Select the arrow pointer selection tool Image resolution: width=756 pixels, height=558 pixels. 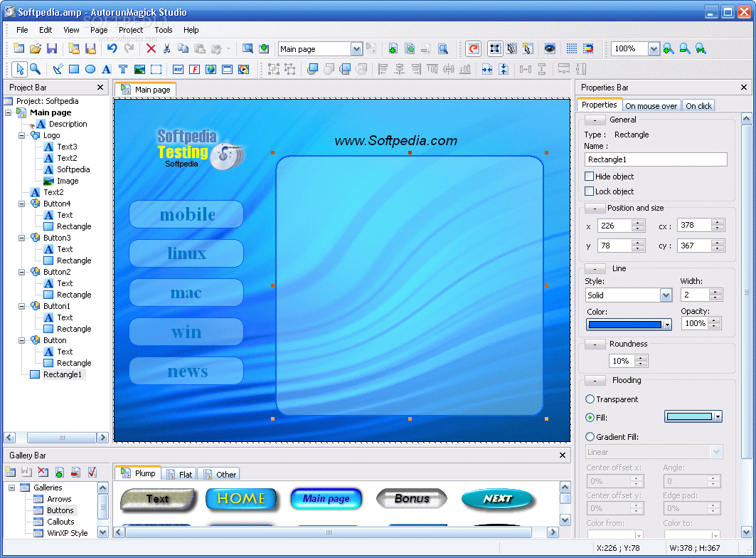click(x=20, y=69)
